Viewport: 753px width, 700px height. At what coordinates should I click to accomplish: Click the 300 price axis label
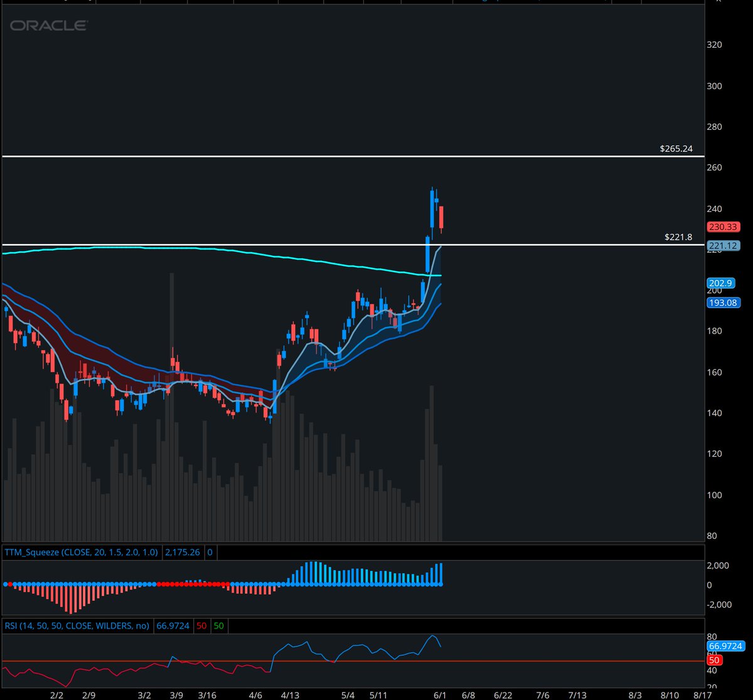[715, 86]
